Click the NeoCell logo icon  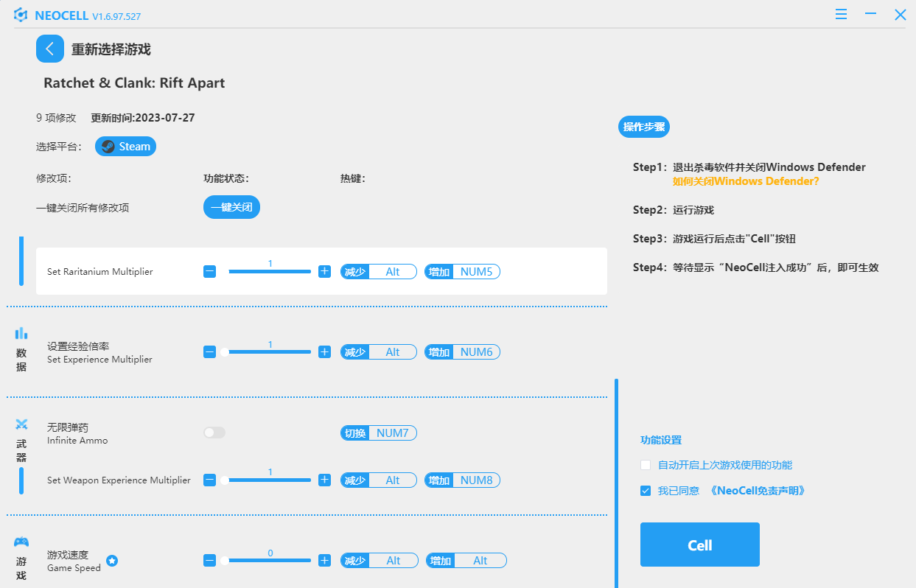21,15
